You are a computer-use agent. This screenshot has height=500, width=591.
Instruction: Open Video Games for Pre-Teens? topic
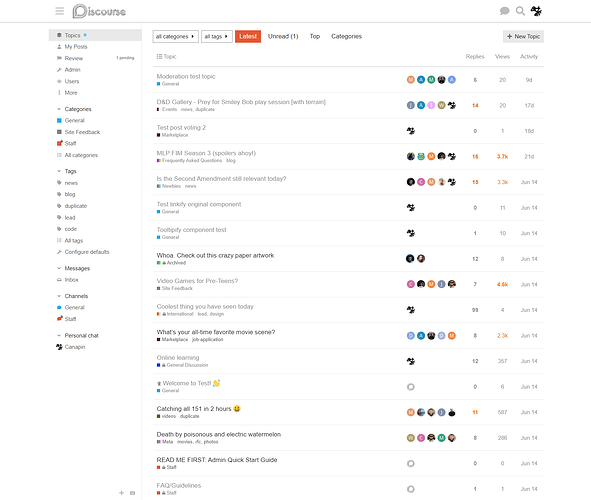click(x=197, y=281)
